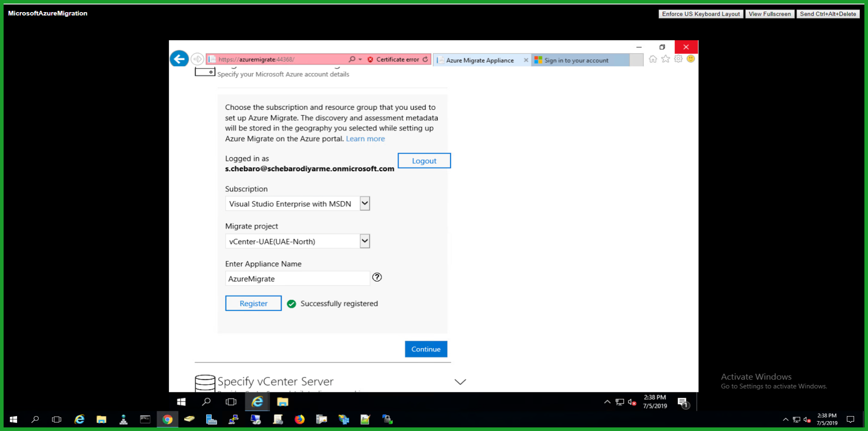Click the Register button
Image resolution: width=868 pixels, height=431 pixels.
(253, 304)
